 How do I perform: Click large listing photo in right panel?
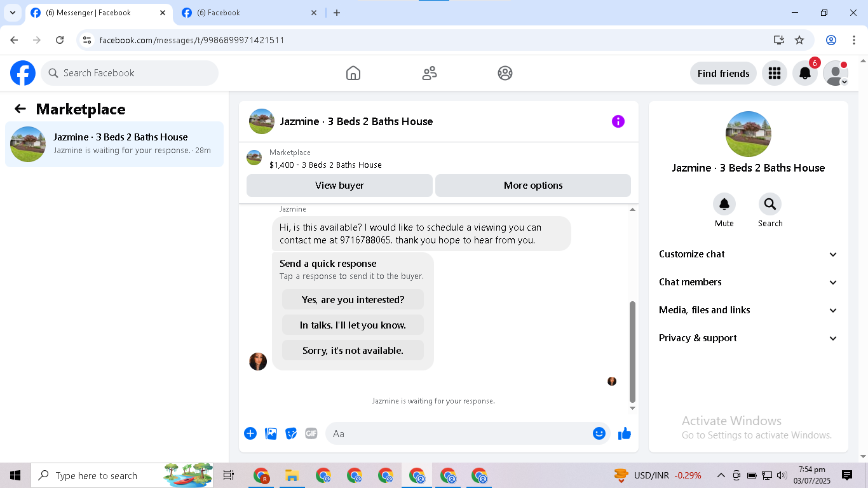(749, 134)
